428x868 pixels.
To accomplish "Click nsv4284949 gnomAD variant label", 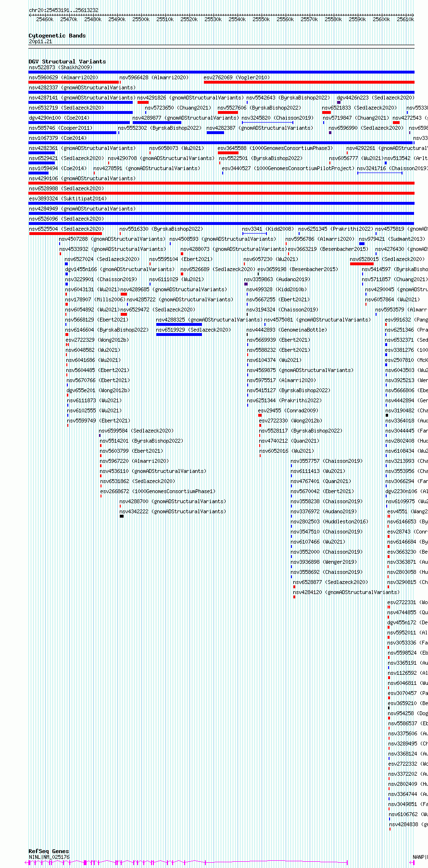I will click(x=82, y=209).
